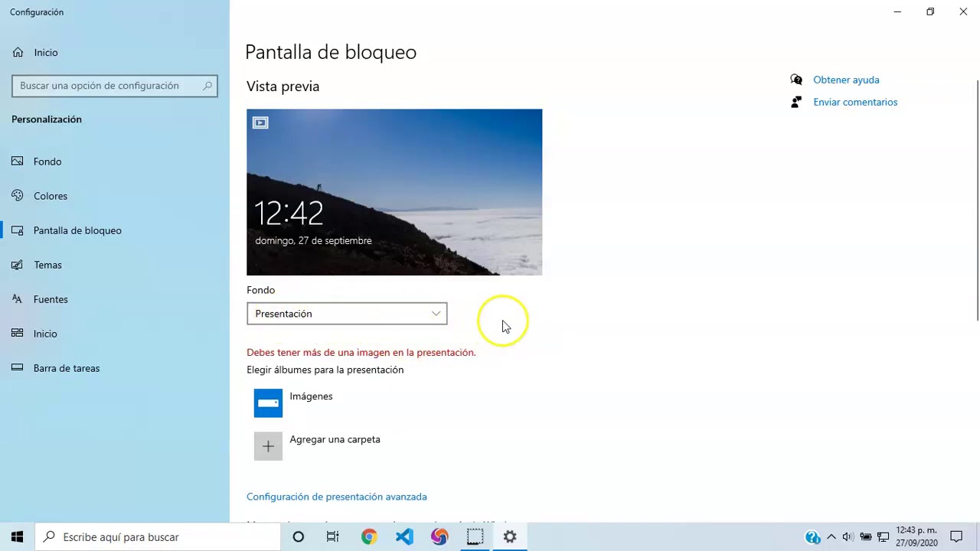Select the Barra de tareas icon
This screenshot has height=551, width=980.
[18, 368]
